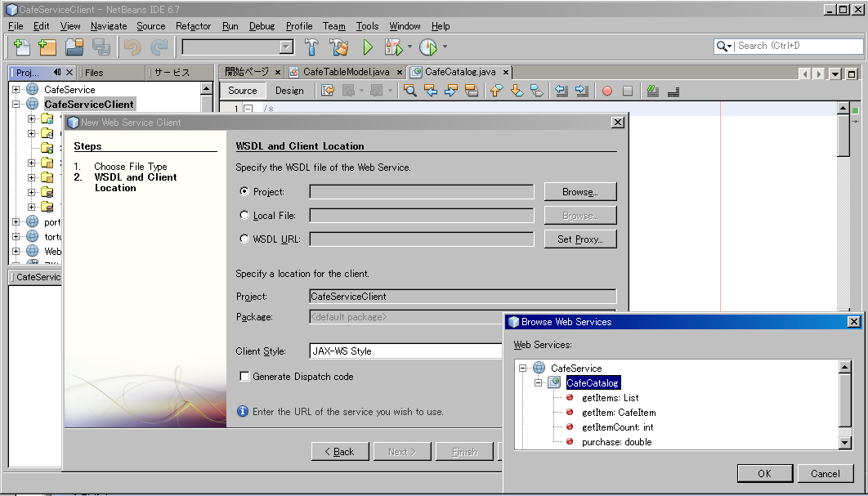Click Cancel in Browse Web Services dialog
Image resolution: width=868 pixels, height=496 pixels.
point(825,473)
